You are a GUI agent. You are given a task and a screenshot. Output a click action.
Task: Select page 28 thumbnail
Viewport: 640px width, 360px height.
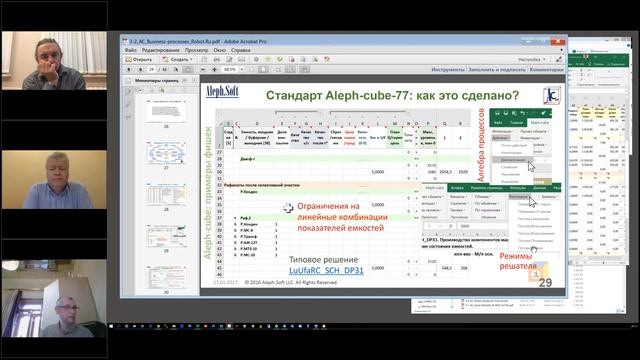click(x=166, y=194)
